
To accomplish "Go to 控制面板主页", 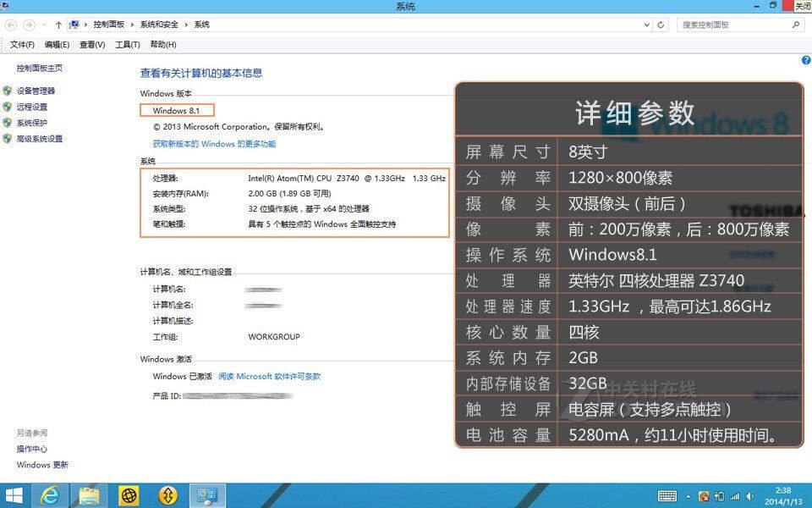I will pyautogui.click(x=40, y=68).
